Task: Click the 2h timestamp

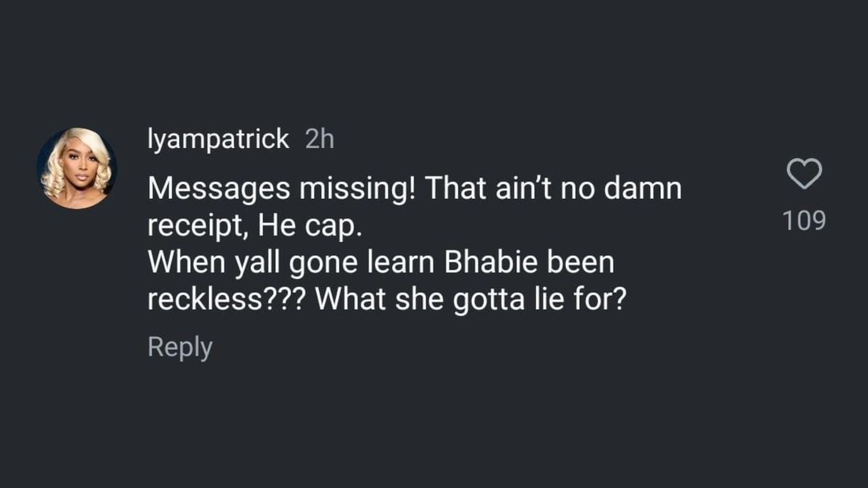Action: point(320,139)
